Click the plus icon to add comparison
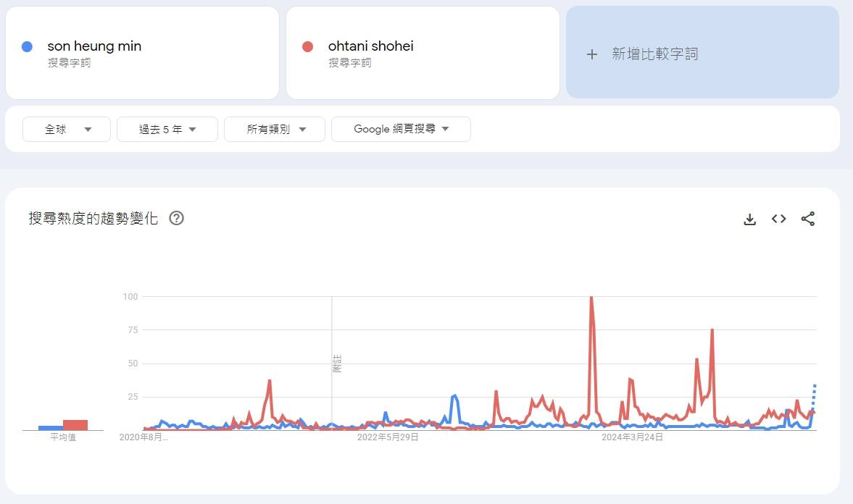The image size is (853, 504). (592, 54)
